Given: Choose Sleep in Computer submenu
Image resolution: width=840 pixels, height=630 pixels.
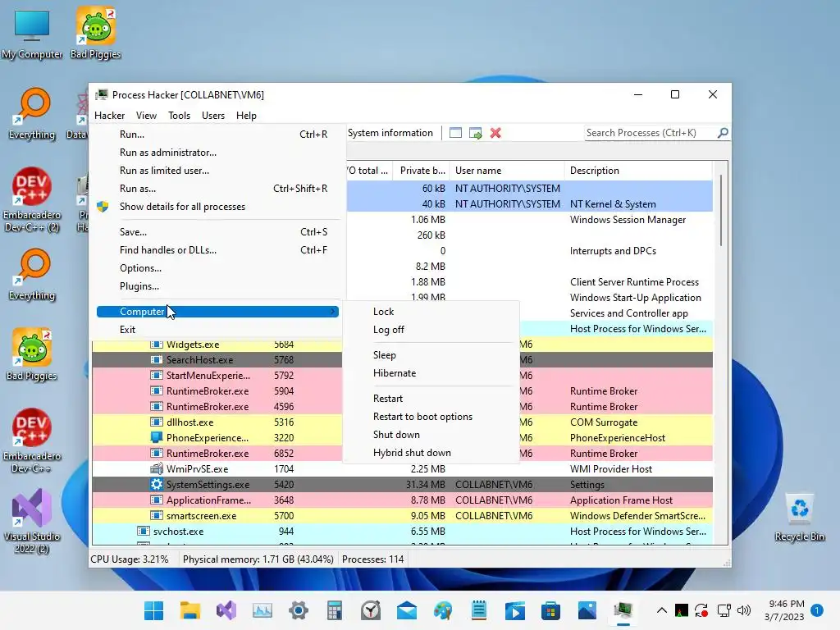Looking at the screenshot, I should point(431,354).
